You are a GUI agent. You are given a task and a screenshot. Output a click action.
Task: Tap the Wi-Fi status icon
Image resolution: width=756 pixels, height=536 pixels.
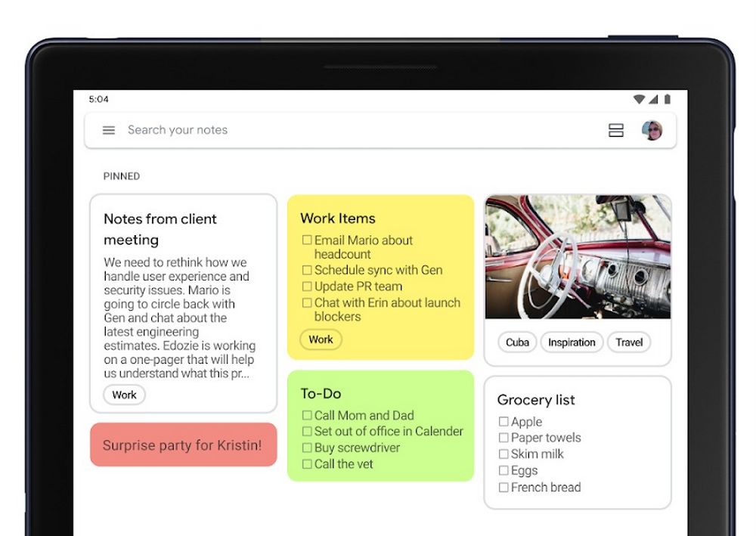(639, 99)
